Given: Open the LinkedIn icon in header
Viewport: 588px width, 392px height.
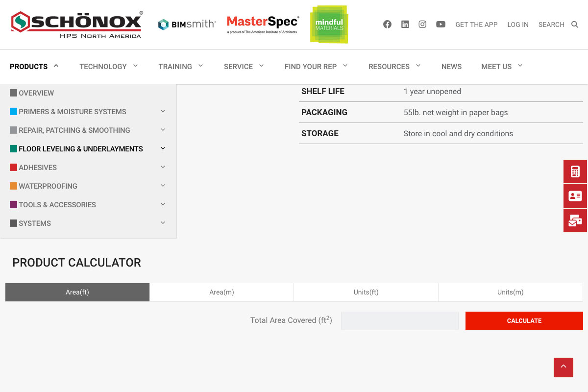Looking at the screenshot, I should (x=405, y=24).
